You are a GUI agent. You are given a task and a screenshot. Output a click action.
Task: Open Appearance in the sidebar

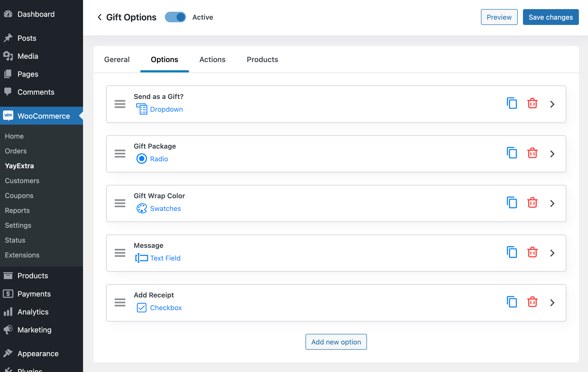42,354
